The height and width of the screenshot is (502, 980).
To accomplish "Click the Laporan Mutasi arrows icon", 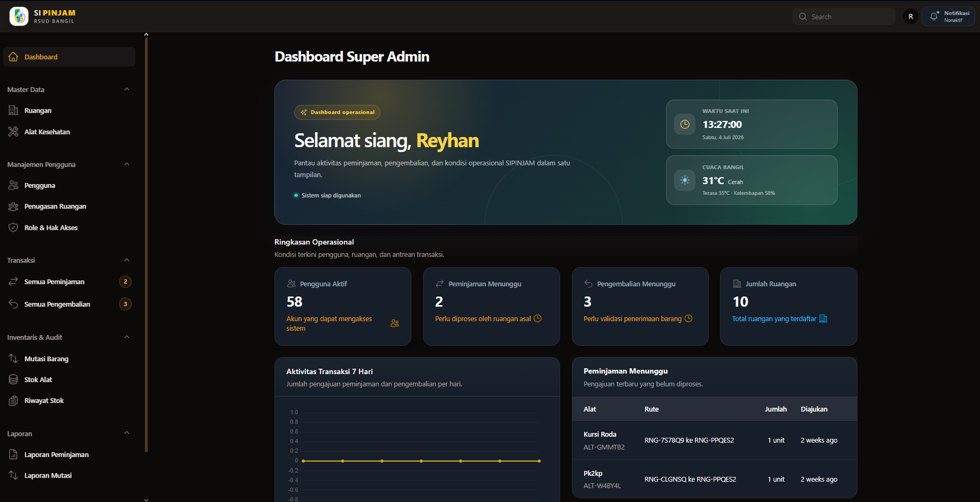I will click(13, 475).
